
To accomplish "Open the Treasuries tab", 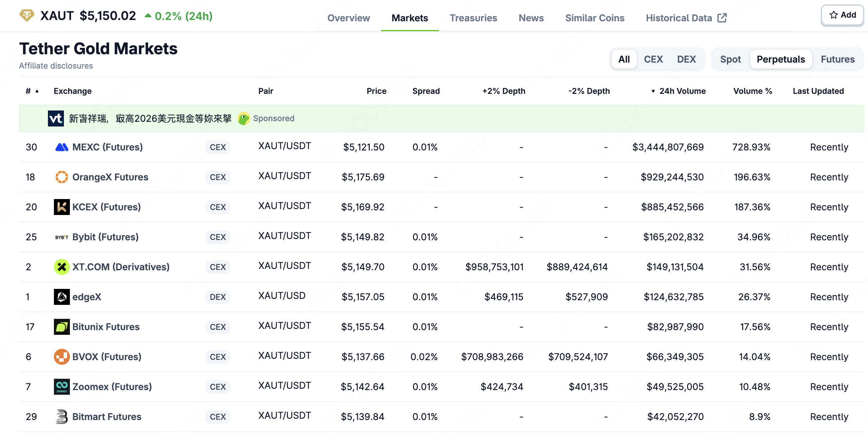I will (x=473, y=18).
